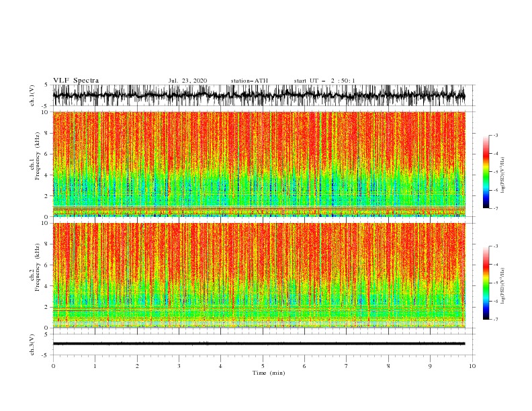This screenshot has height=411, width=532.
Task: Click the time axis tick label "3"
Action: [179, 366]
